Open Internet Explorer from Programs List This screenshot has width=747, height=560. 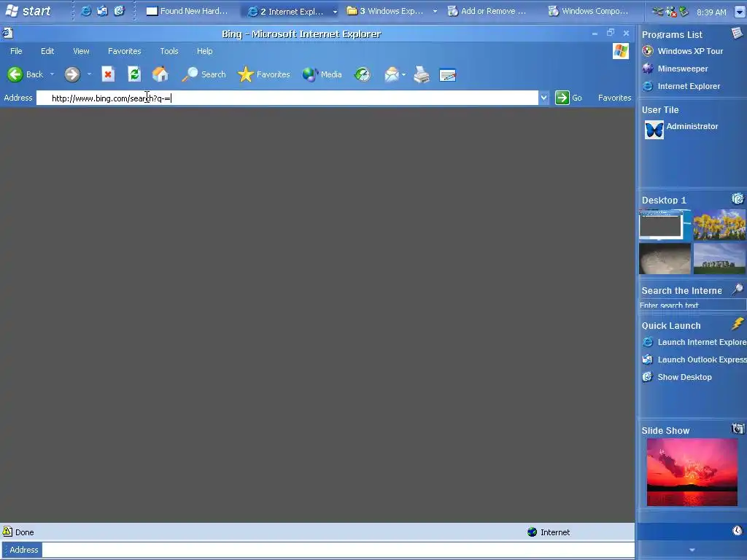[681, 86]
